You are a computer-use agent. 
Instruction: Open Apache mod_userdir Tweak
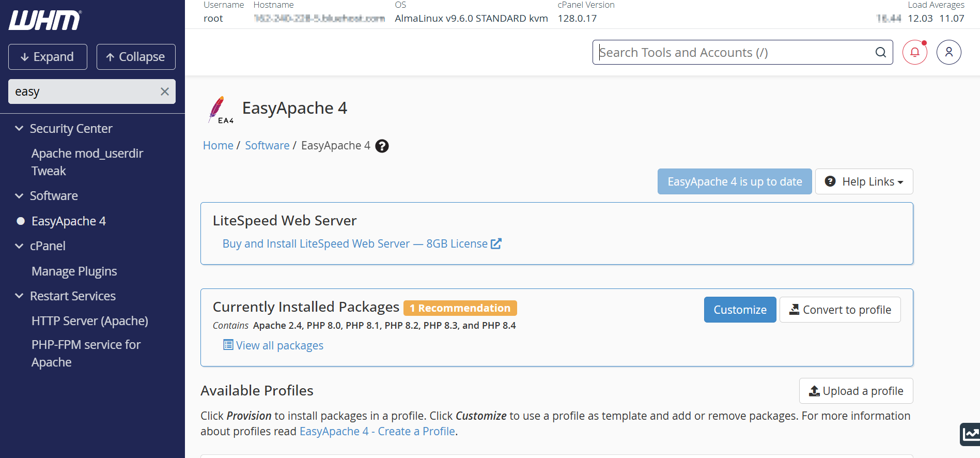(87, 162)
